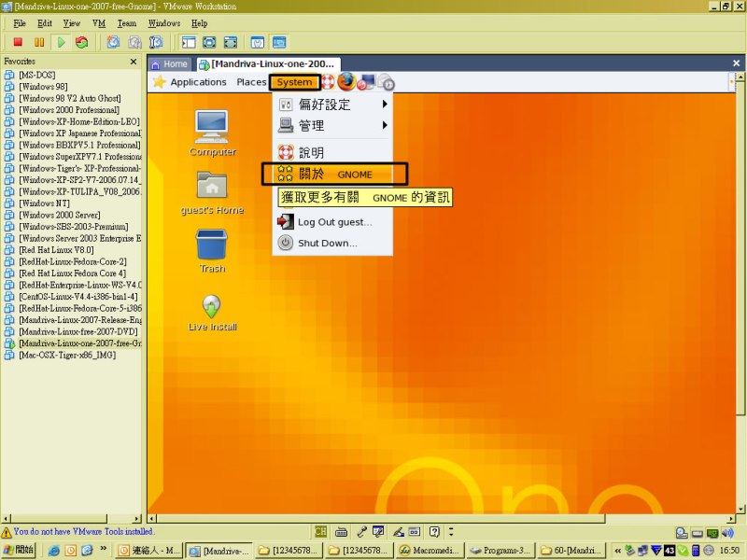This screenshot has width=747, height=560.
Task: Open the snapshot manager icon
Action: (156, 42)
